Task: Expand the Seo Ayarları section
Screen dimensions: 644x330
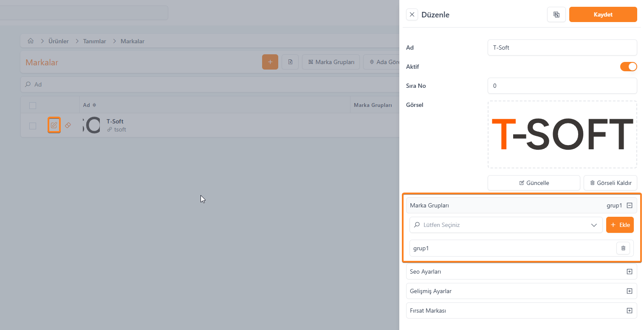Action: click(629, 271)
